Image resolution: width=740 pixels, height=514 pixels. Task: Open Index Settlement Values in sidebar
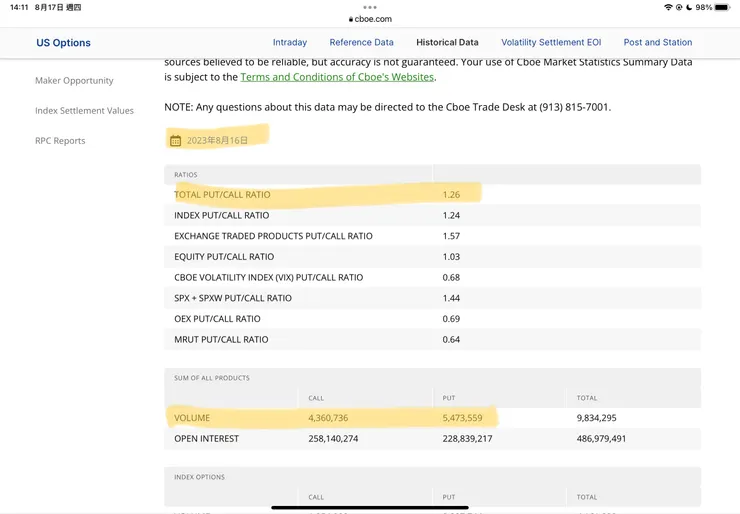tap(84, 110)
